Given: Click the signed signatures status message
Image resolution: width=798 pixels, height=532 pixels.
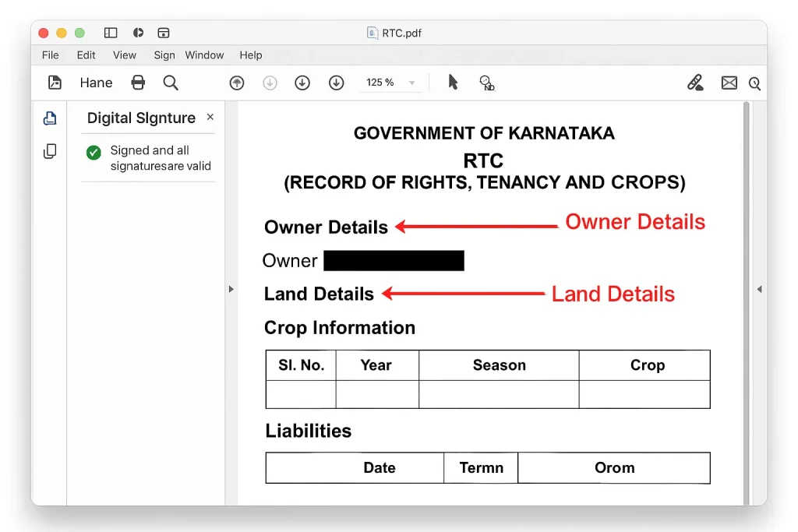Looking at the screenshot, I should [x=149, y=158].
